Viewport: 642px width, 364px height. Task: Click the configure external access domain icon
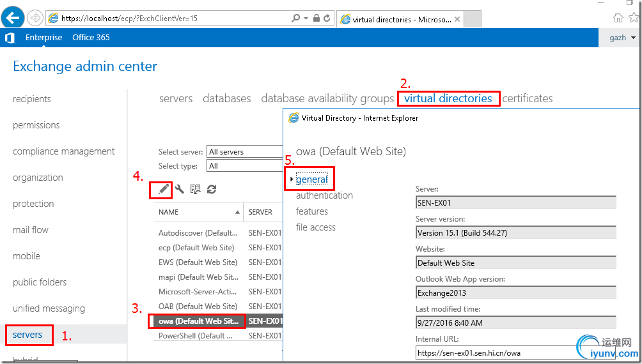pos(195,189)
